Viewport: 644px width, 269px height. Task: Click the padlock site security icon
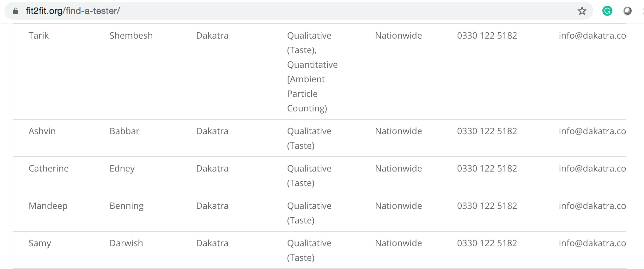click(x=16, y=11)
